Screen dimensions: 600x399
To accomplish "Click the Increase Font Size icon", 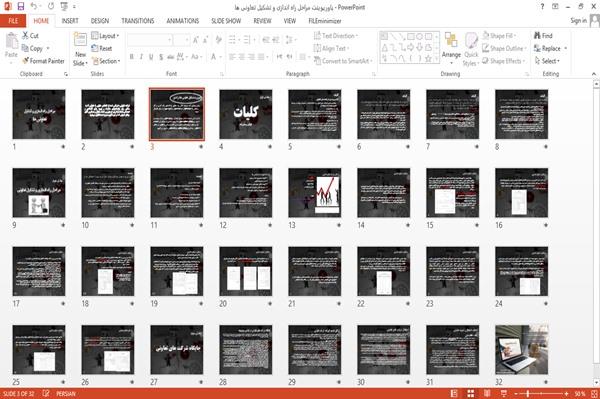I will coord(196,39).
